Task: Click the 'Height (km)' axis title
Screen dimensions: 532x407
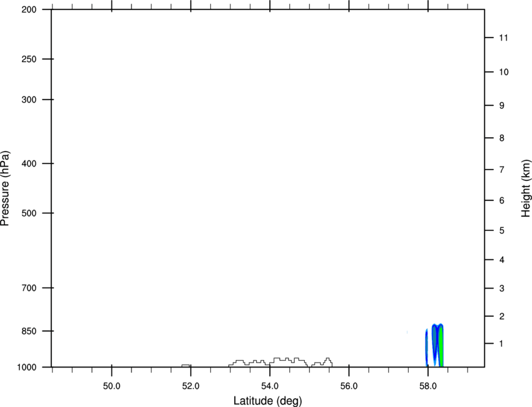Action: (526, 188)
